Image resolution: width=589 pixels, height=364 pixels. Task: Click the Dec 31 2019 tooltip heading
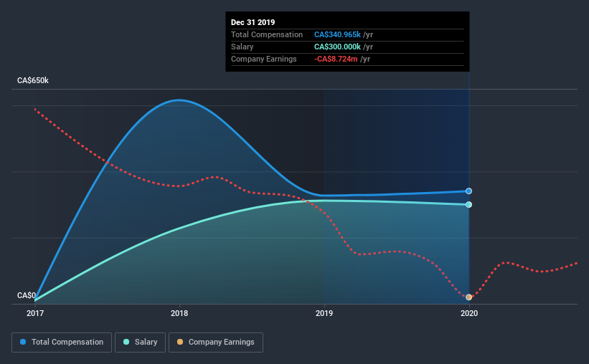(253, 22)
